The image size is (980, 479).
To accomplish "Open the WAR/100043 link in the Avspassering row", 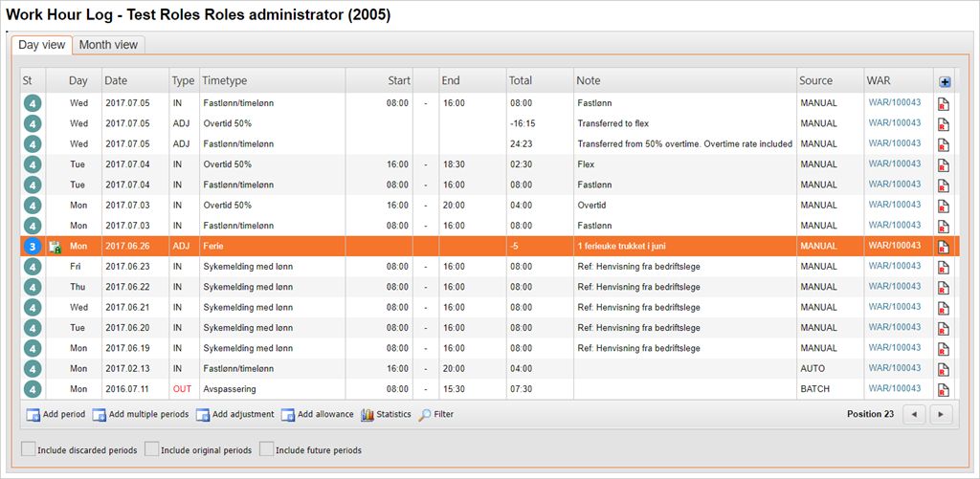I will coord(894,389).
